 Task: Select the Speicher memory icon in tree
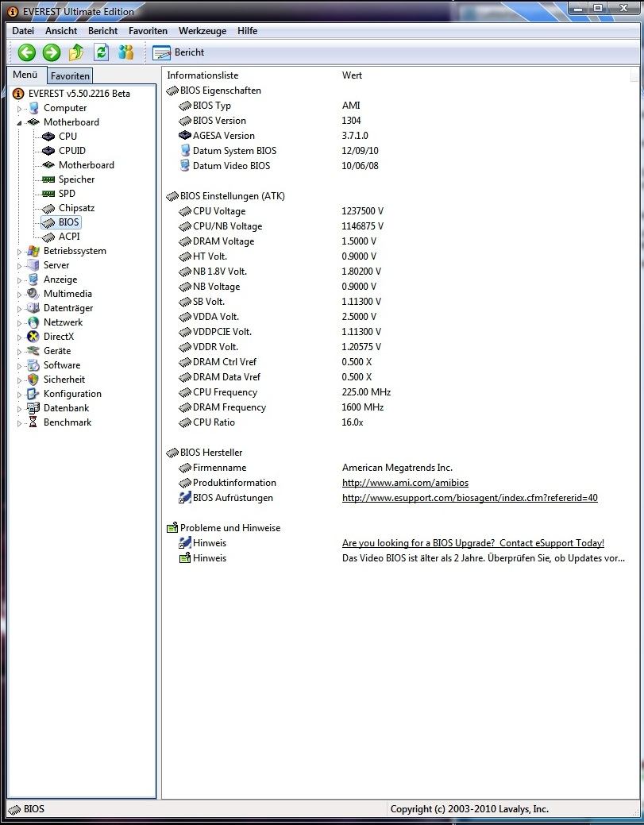coord(48,179)
